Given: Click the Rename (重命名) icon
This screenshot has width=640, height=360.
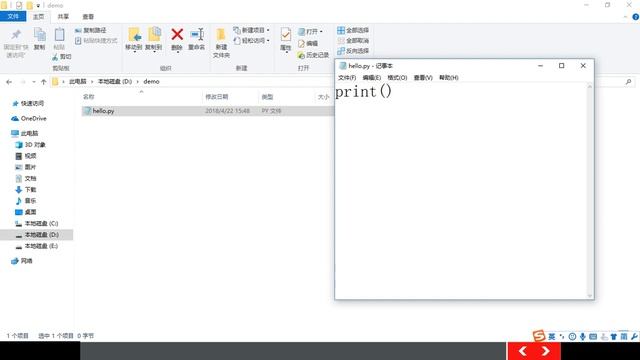Looking at the screenshot, I should 197,34.
